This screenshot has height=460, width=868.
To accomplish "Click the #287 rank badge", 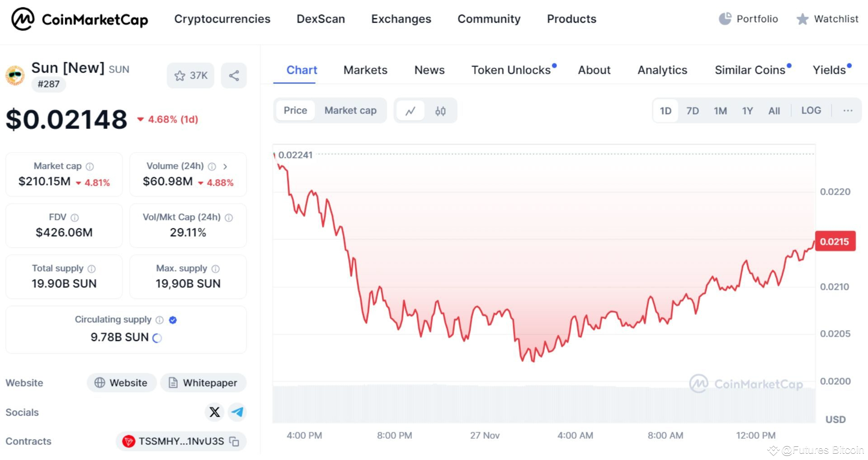I will [48, 84].
